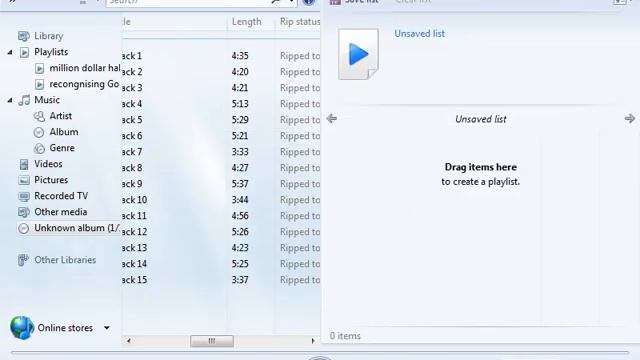The image size is (640, 360).
Task: Select the Track 11 row title
Action: tap(134, 216)
